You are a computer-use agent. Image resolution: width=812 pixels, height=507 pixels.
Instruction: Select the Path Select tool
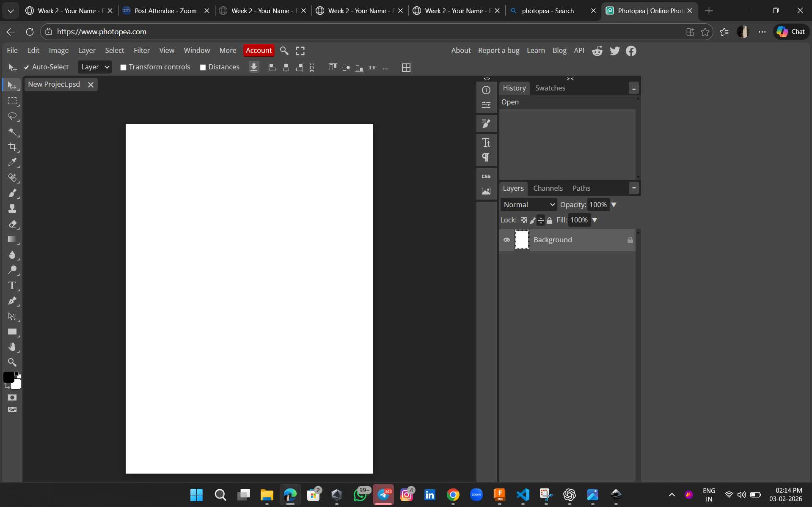[x=12, y=316]
